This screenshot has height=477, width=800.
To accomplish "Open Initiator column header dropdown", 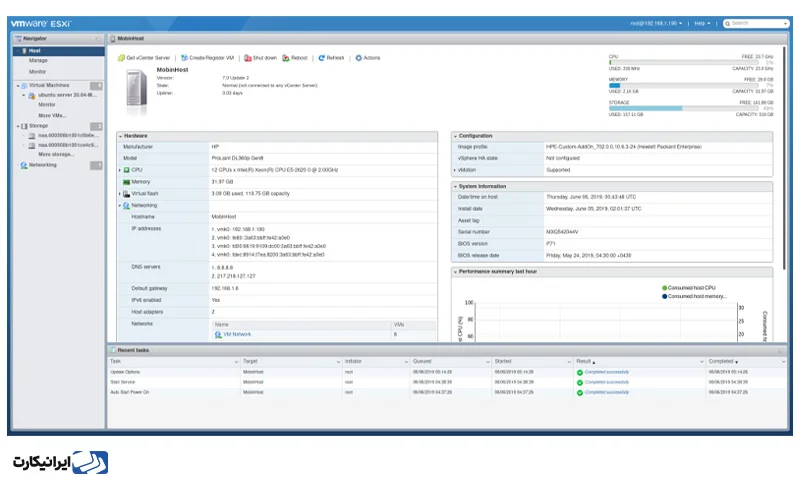I will [x=406, y=362].
